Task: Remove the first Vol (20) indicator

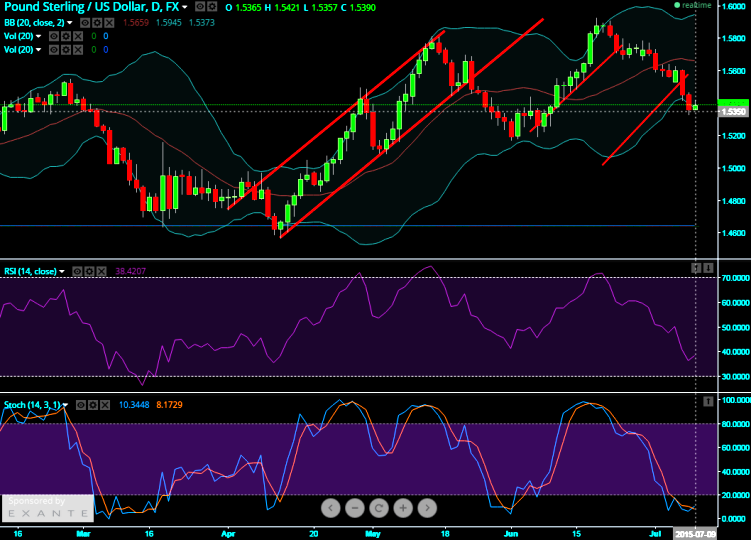Action: 78,36
